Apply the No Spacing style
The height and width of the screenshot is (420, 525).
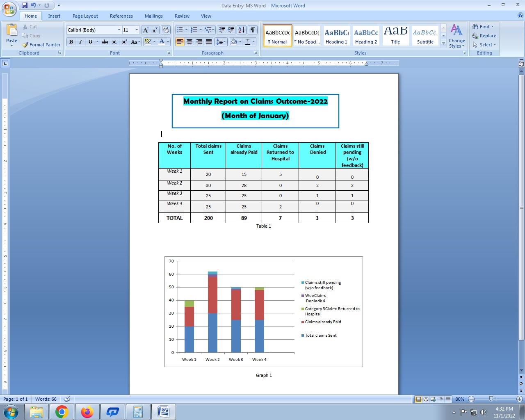pos(307,36)
